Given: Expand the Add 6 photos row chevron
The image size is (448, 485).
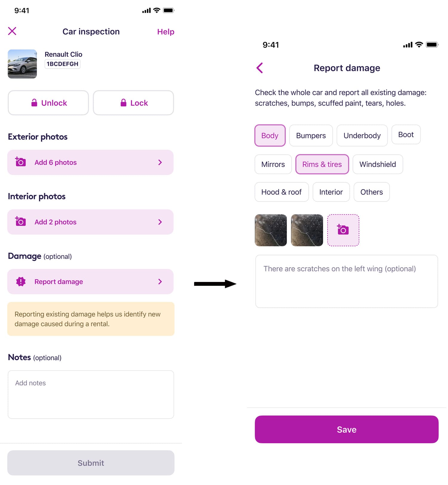Looking at the screenshot, I should tap(160, 162).
